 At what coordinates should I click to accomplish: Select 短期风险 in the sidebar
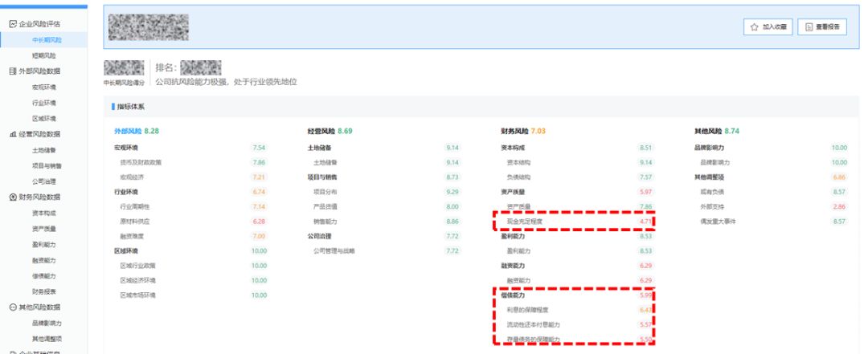tap(43, 55)
